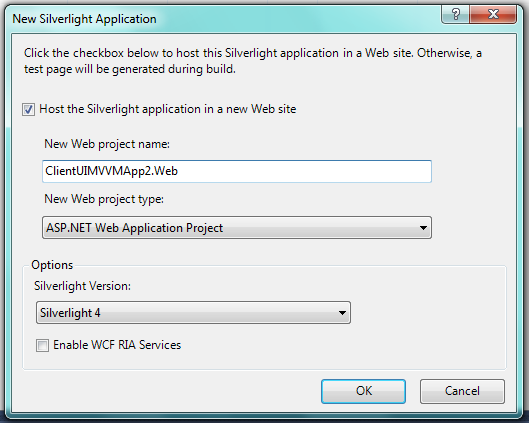Click the New Web project type label

[x=104, y=199]
